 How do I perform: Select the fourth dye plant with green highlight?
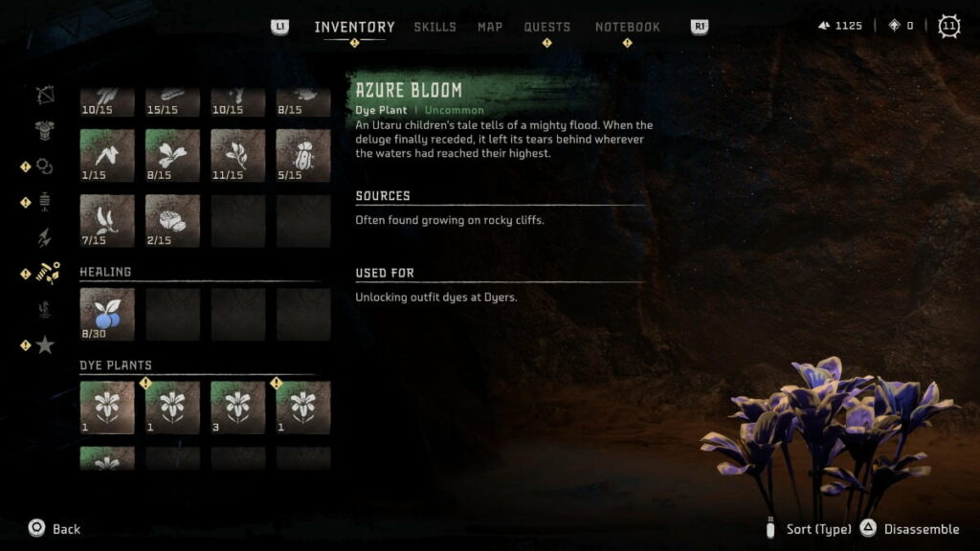click(303, 408)
